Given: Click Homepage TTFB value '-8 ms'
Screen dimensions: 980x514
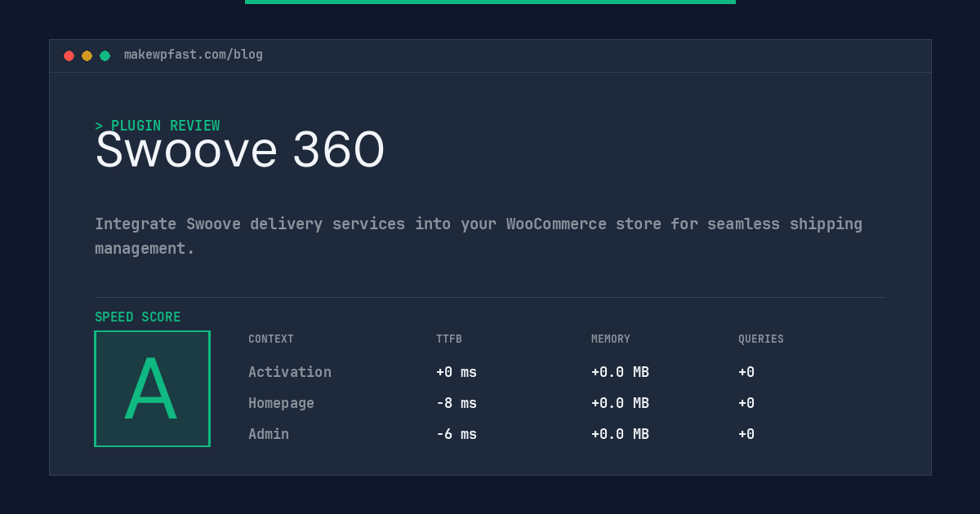Looking at the screenshot, I should point(457,403).
